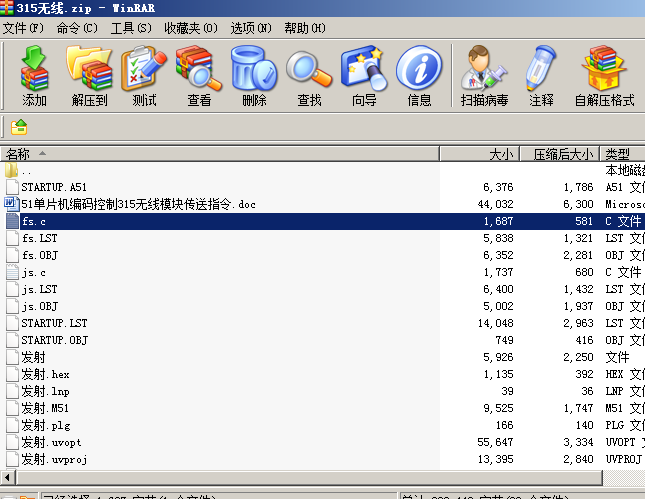The image size is (645, 499).
Task: Click the js.OBJ file icon
Action: point(12,306)
